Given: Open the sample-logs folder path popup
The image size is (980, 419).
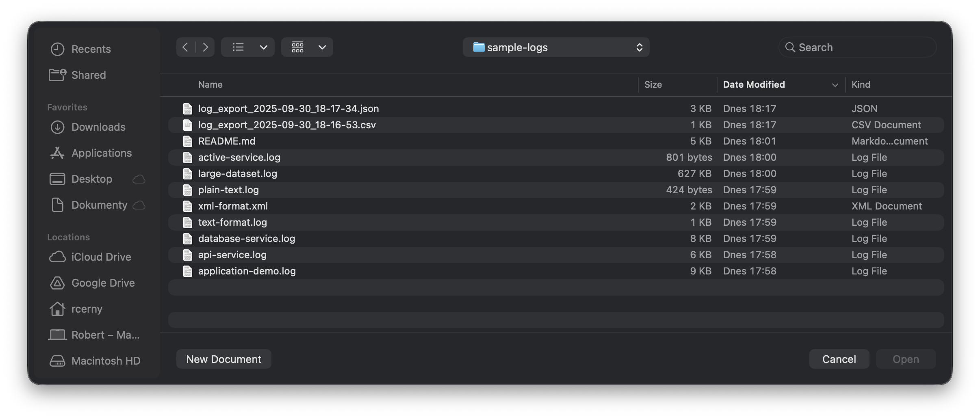Looking at the screenshot, I should [555, 47].
